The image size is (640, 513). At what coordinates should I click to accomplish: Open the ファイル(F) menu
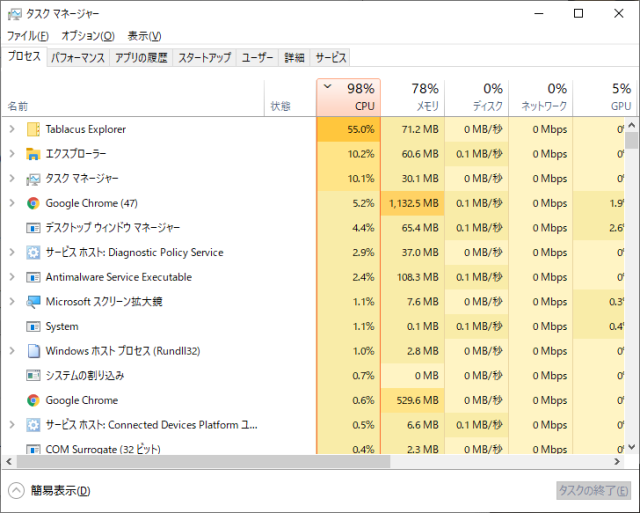tap(28, 36)
